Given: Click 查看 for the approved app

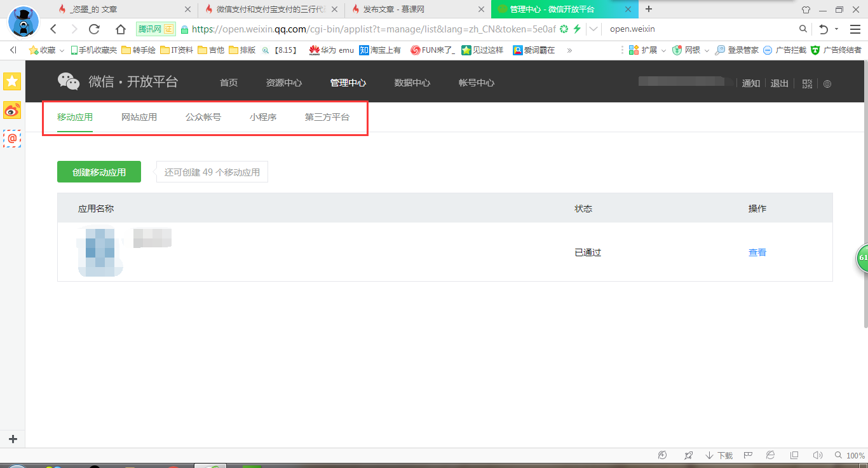Looking at the screenshot, I should click(757, 252).
